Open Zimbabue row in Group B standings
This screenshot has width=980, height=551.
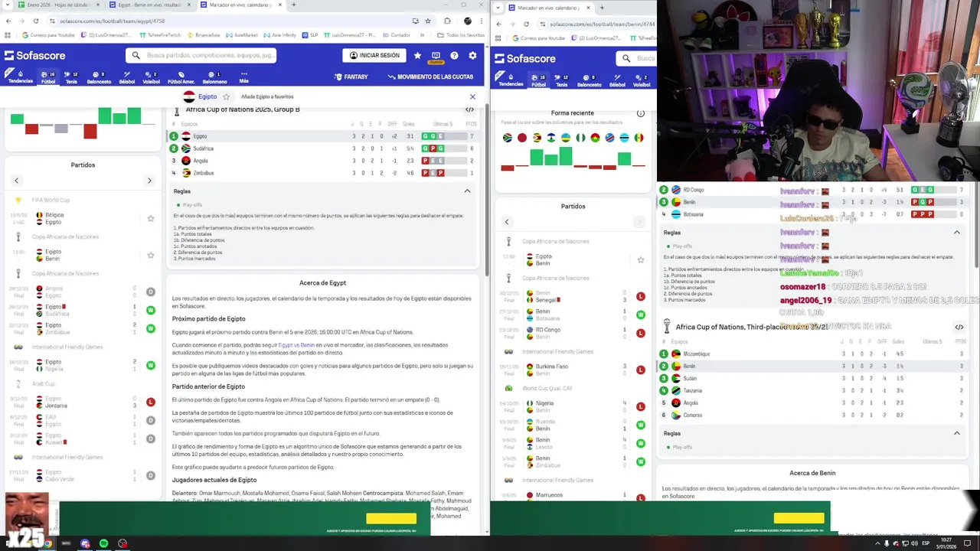(322, 173)
